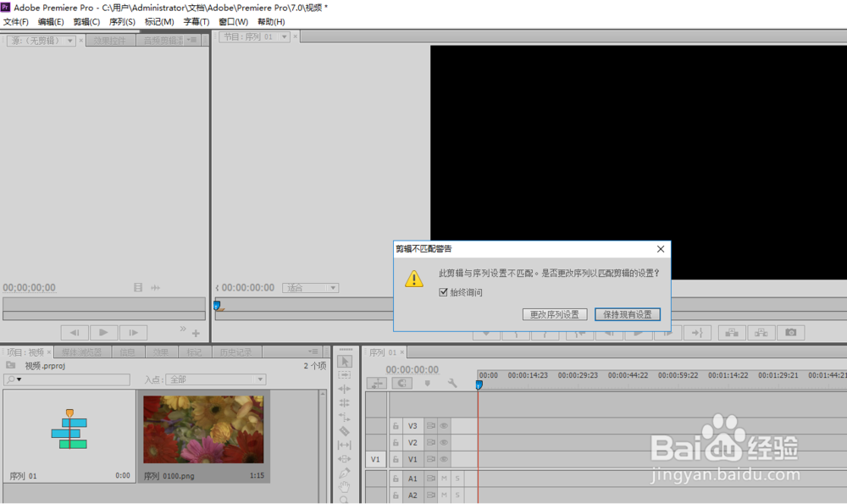The image size is (847, 504).
Task: Select the Pen tool
Action: point(345,473)
